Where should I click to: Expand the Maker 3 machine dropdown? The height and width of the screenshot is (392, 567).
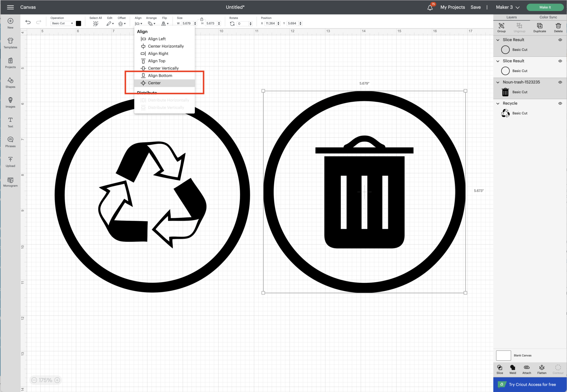tap(507, 7)
